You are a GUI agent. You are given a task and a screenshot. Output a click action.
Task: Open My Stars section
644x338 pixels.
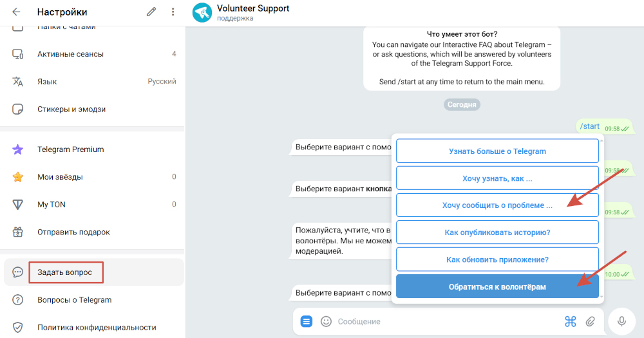point(92,176)
